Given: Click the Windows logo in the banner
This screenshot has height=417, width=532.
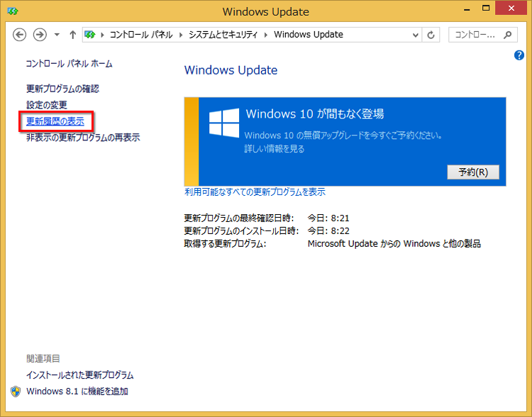Looking at the screenshot, I should pyautogui.click(x=224, y=123).
